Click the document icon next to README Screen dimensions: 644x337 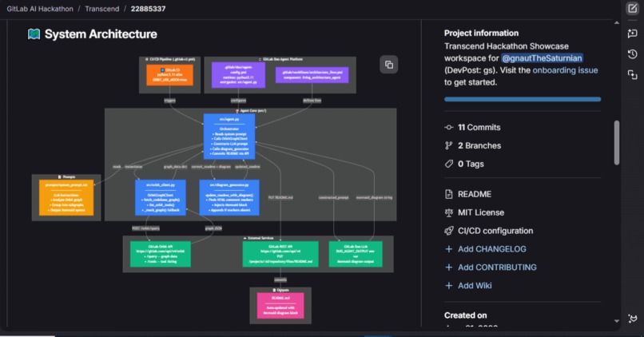448,194
